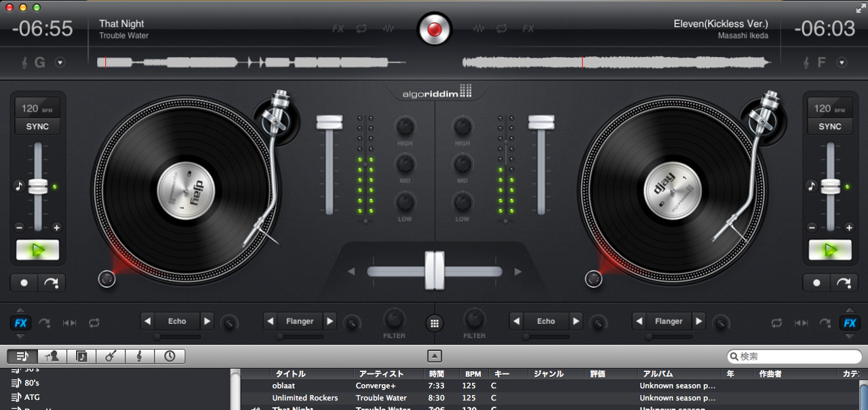The width and height of the screenshot is (868, 410).
Task: Click the left deck HIGH EQ knob
Action: click(x=406, y=126)
